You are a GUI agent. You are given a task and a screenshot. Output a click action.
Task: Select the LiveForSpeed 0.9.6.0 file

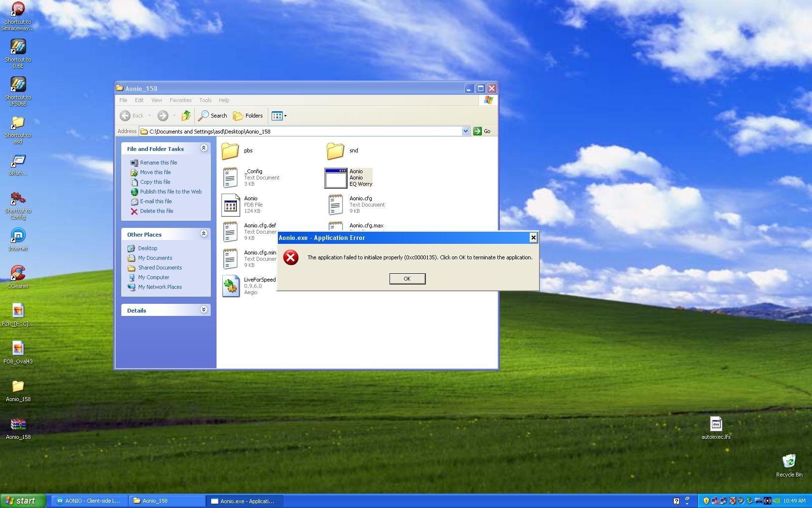click(249, 286)
